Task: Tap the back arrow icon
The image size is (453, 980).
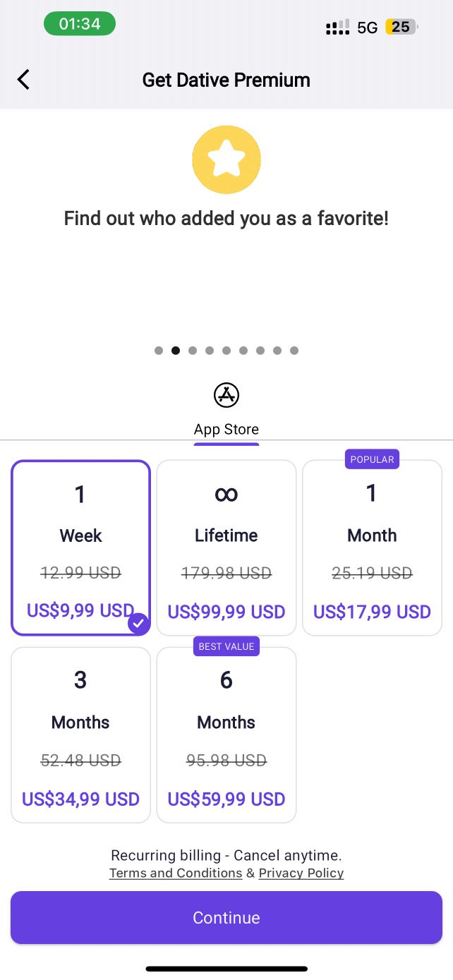Action: [x=23, y=80]
